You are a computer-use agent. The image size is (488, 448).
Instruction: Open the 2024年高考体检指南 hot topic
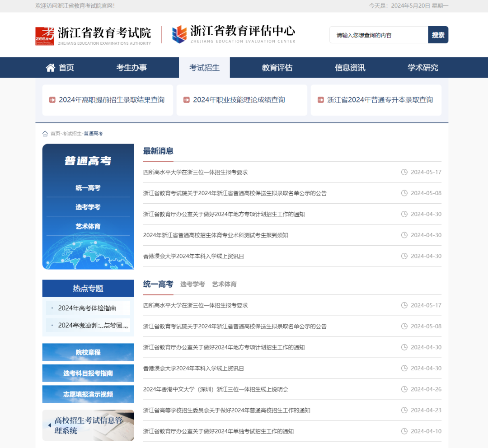(87, 308)
